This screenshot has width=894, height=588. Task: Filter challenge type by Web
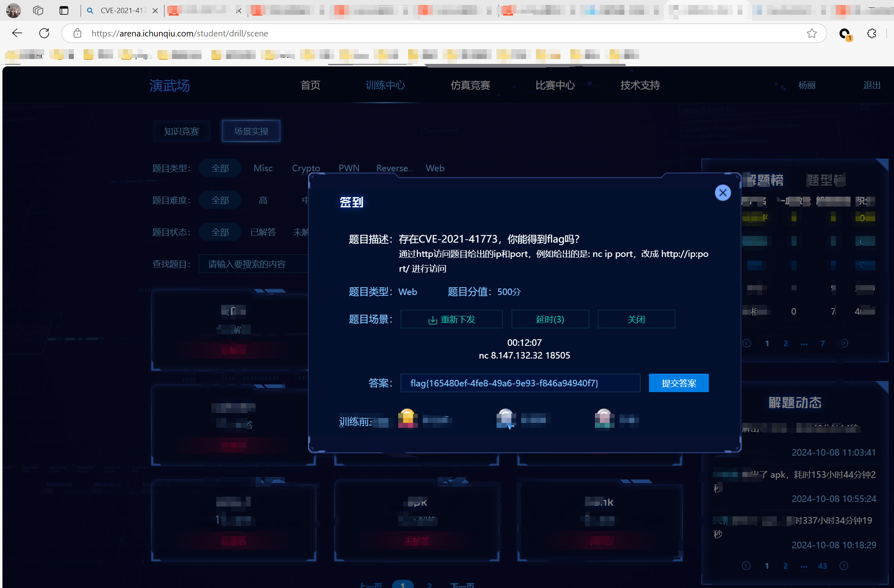[x=435, y=168]
